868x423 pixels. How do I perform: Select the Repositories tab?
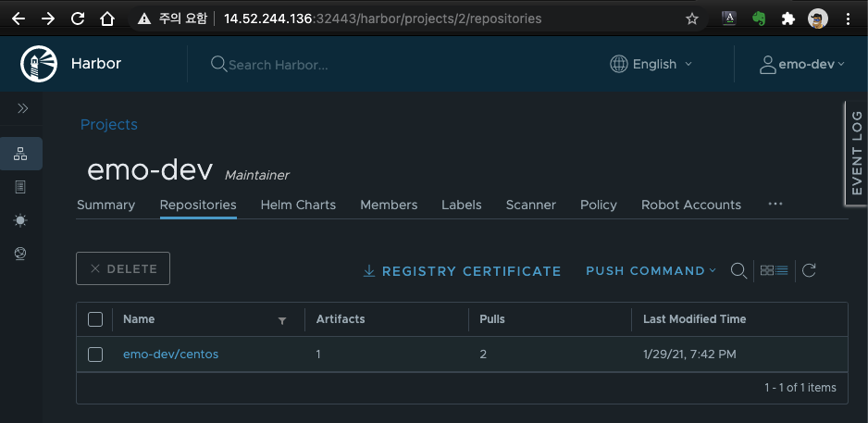198,205
